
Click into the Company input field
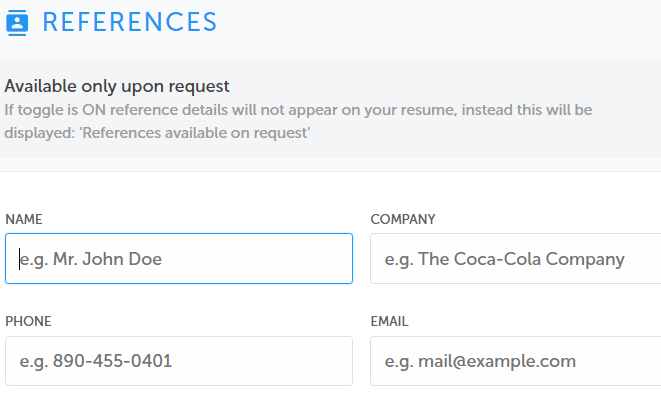point(514,259)
